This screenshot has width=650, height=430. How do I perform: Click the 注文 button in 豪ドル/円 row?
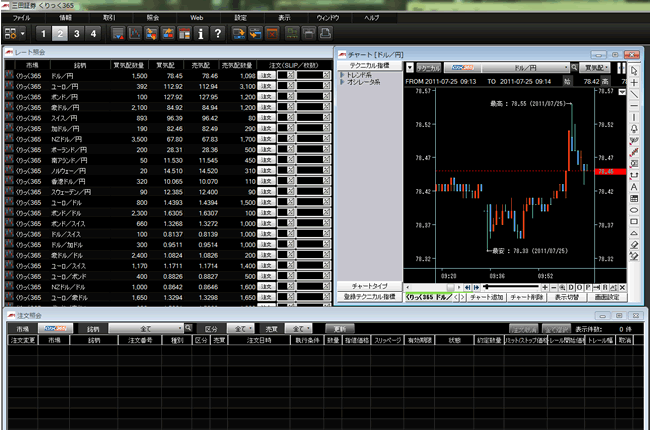[266, 107]
